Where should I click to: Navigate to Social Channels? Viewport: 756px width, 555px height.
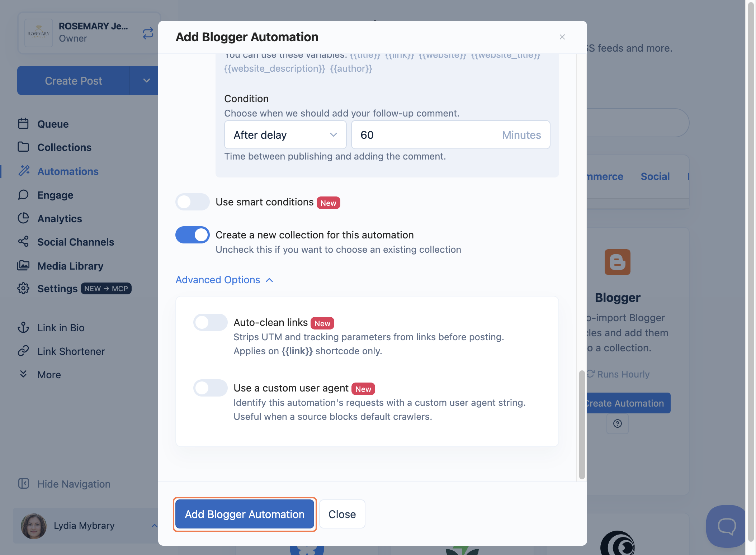coord(76,242)
